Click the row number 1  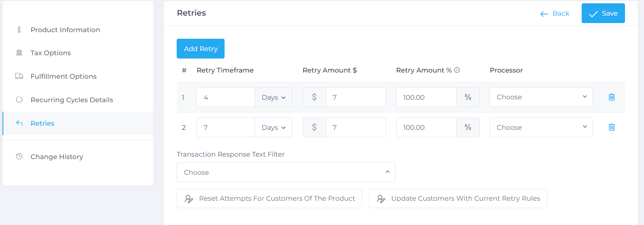tap(183, 97)
